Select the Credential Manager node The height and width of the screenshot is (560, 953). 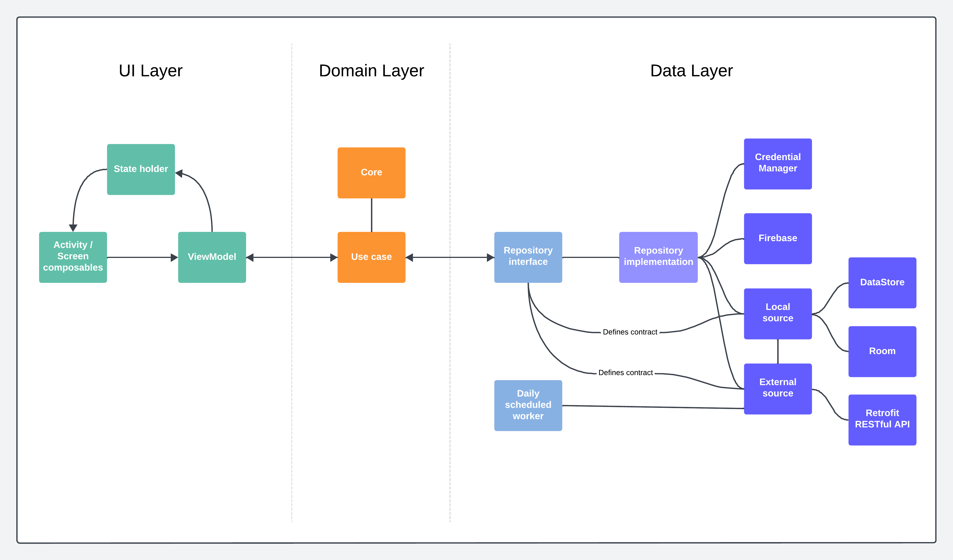click(777, 163)
